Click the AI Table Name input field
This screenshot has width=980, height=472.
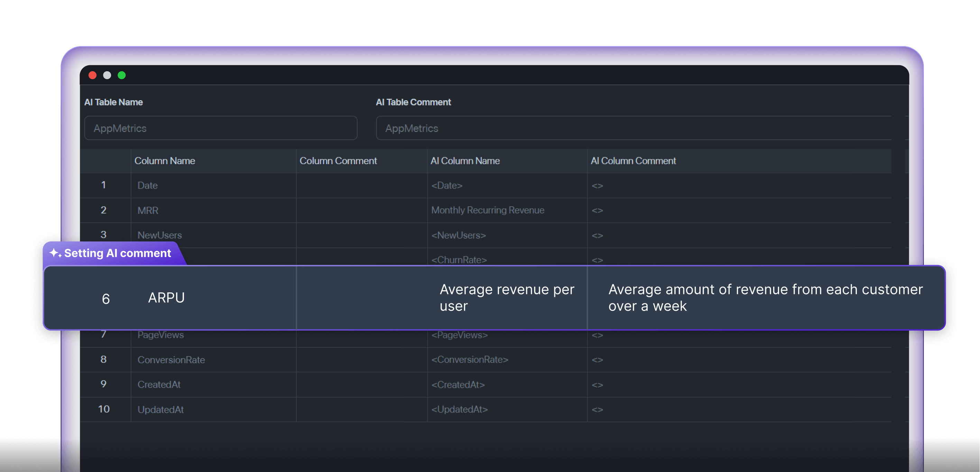(x=221, y=128)
